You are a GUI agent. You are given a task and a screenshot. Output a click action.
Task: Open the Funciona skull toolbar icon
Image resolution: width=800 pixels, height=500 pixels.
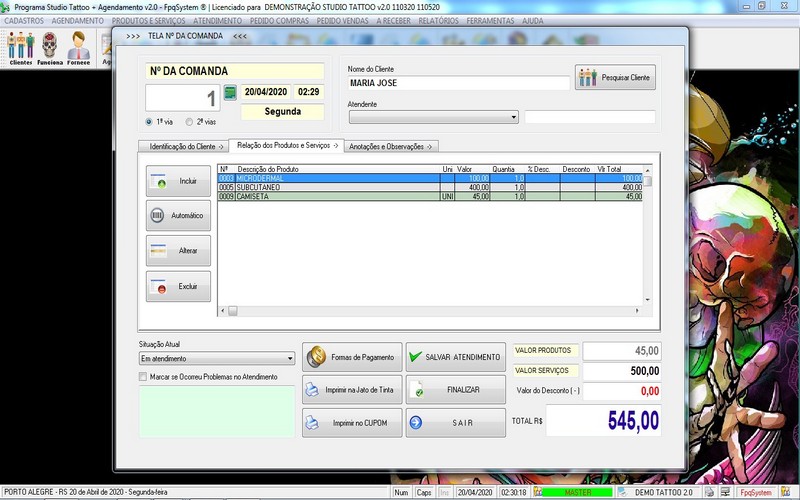click(49, 48)
